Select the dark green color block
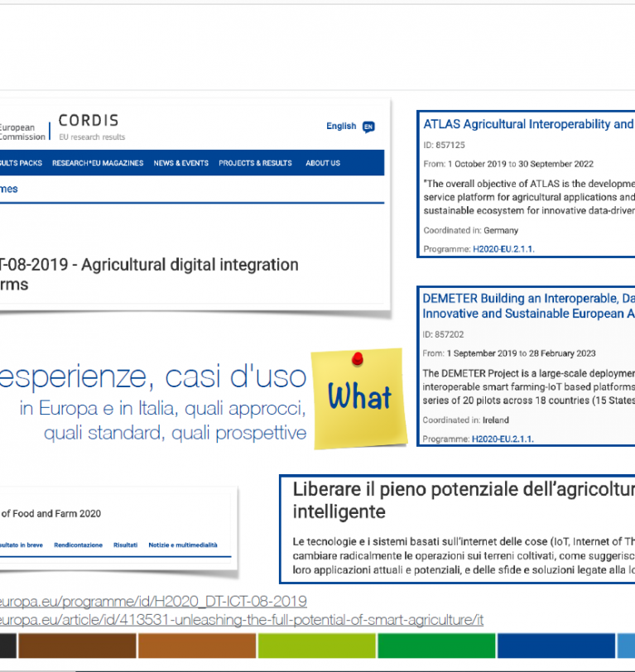The width and height of the screenshot is (635, 672). 436,646
